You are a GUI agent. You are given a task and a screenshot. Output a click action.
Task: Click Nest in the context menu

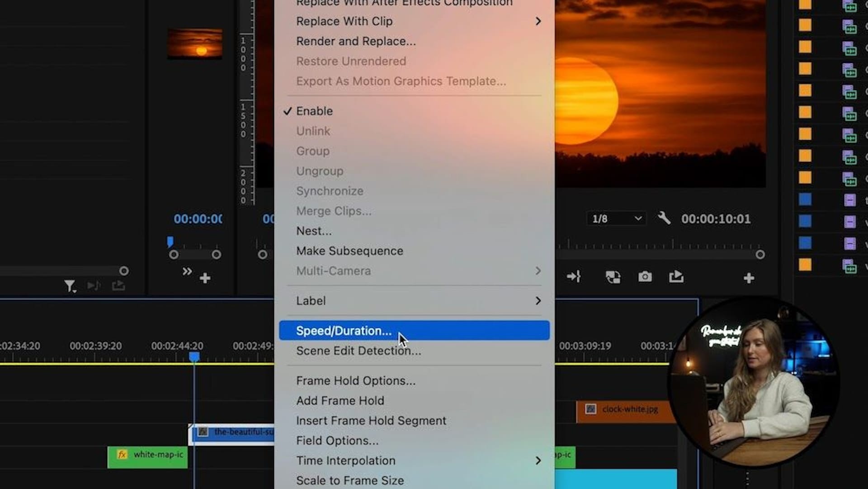coord(314,231)
